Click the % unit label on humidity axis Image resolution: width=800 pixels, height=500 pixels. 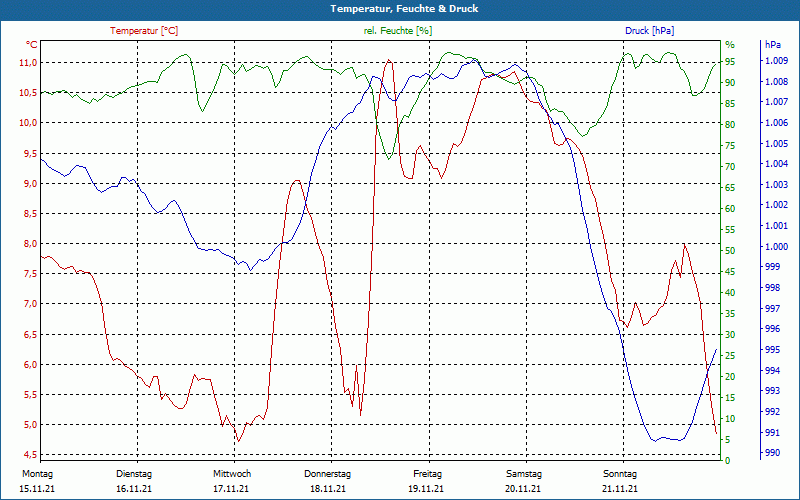[730, 45]
